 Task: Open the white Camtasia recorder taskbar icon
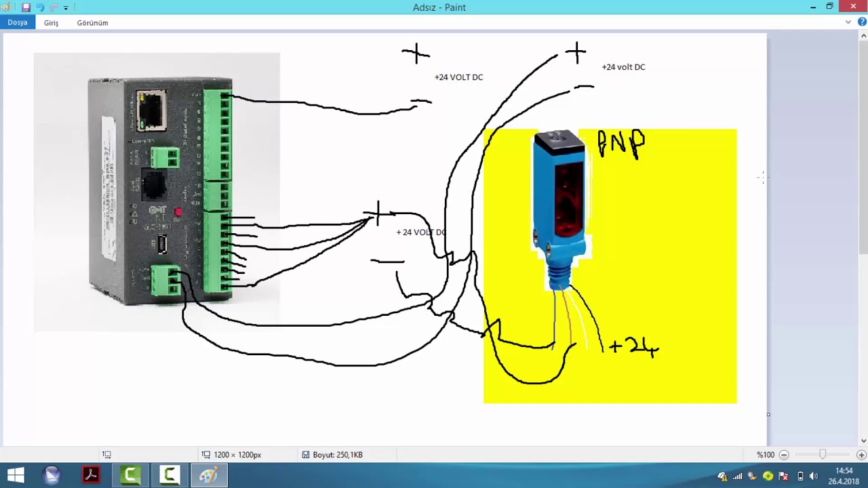(170, 475)
